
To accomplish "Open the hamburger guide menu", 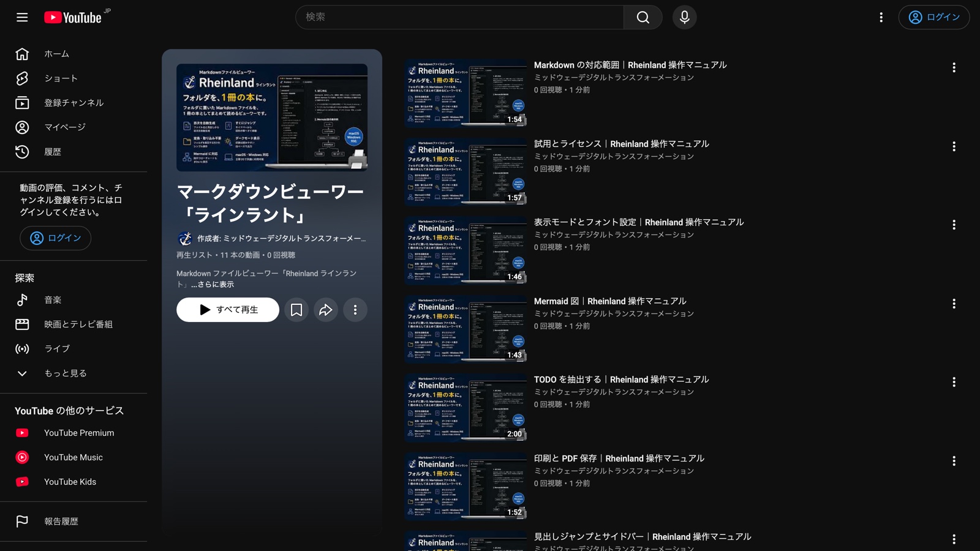I will (22, 17).
